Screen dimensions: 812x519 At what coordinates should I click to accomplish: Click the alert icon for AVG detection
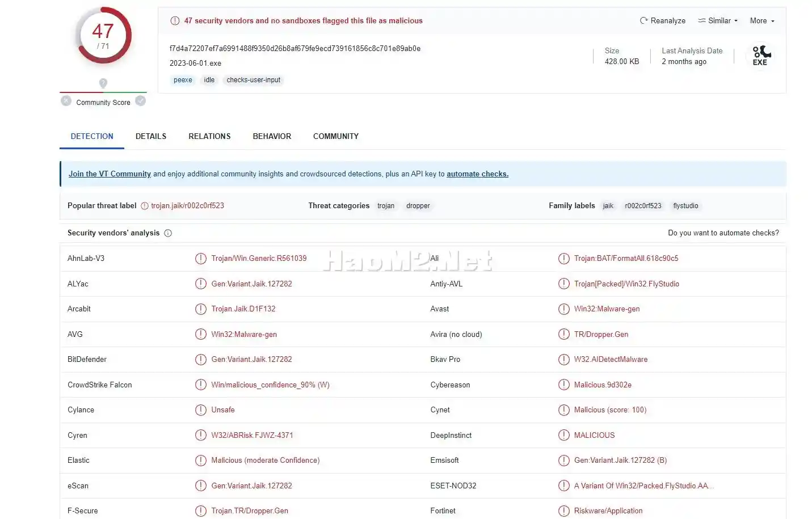[201, 334]
